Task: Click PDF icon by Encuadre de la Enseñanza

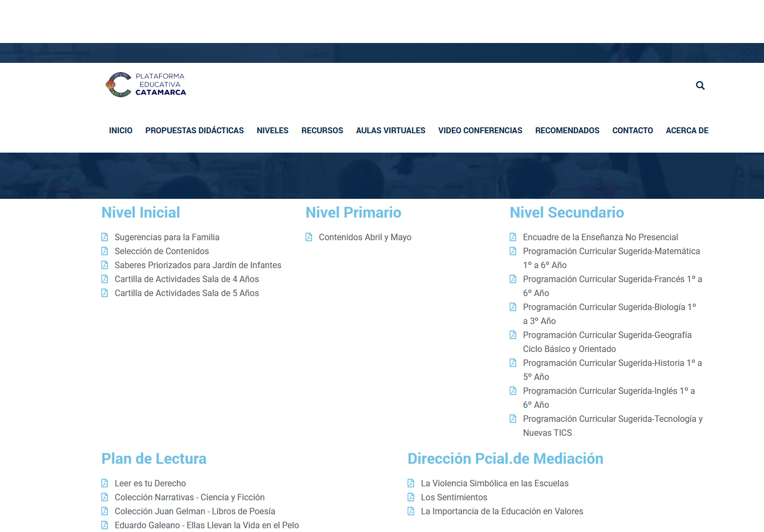Action: pos(513,237)
